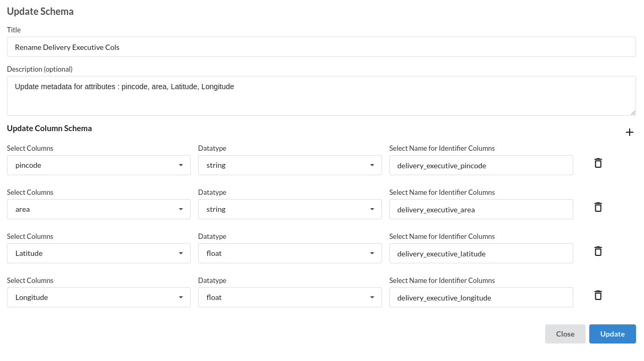644x361 pixels.
Task: Open float datatype dropdown for Longitude
Action: [290, 297]
